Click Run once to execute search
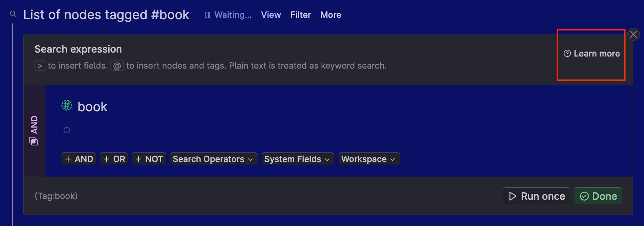644x226 pixels. tap(537, 196)
